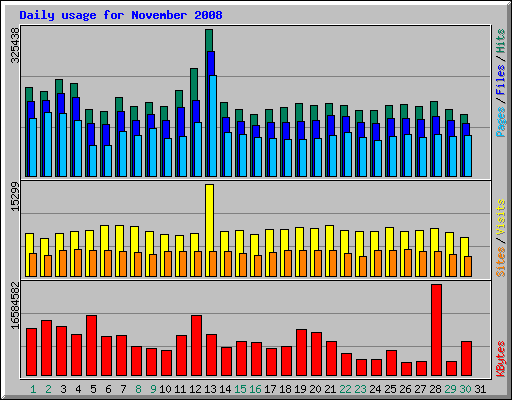This screenshot has height=400, width=512.
Task: Click day label 16 on the x-axis
Action: point(255,389)
